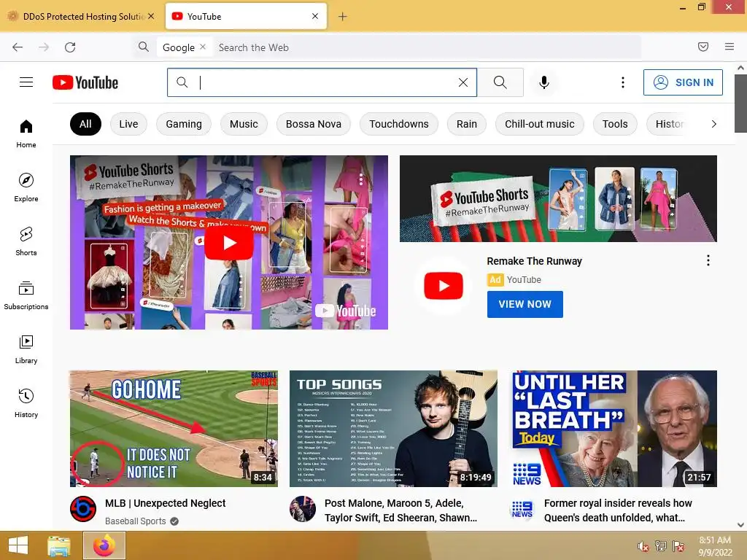Viewport: 747px width, 560px height.
Task: Open History in the sidebar
Action: pyautogui.click(x=26, y=403)
